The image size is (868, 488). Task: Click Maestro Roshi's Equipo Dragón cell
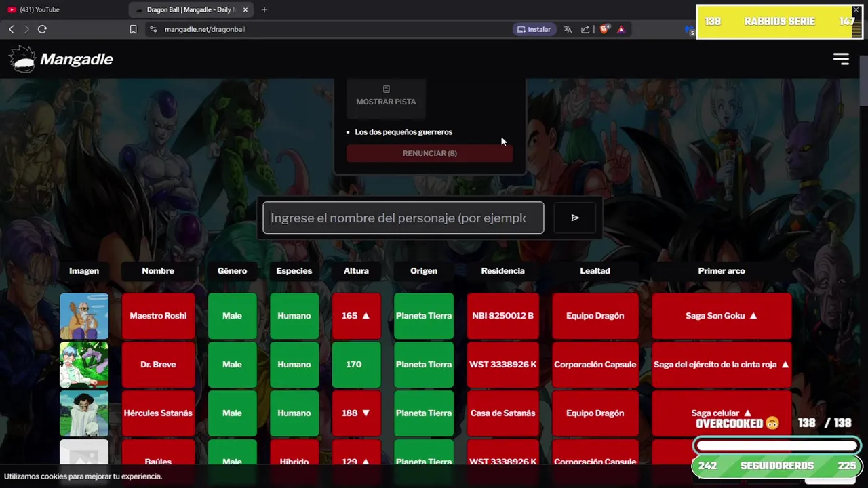(595, 316)
